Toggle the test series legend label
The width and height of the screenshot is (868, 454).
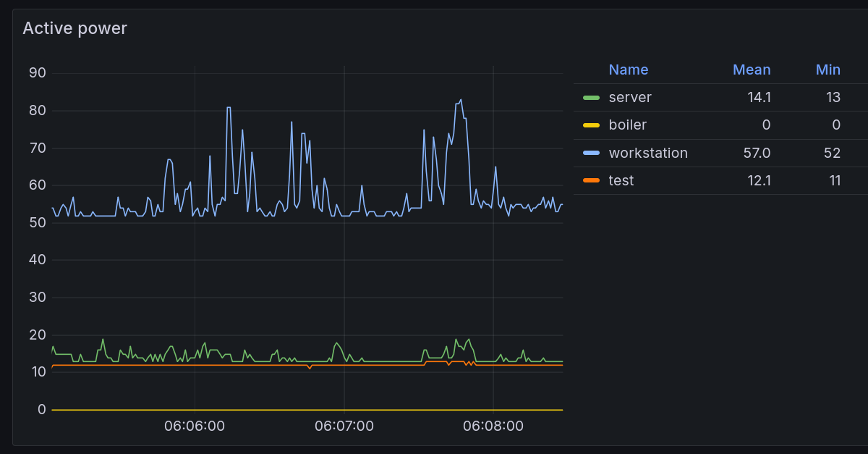[621, 180]
